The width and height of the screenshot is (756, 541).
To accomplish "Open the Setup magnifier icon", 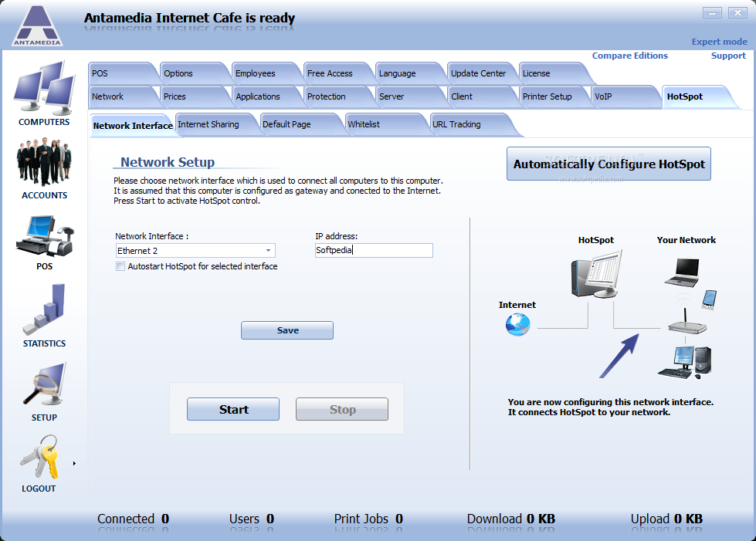I will tap(44, 384).
